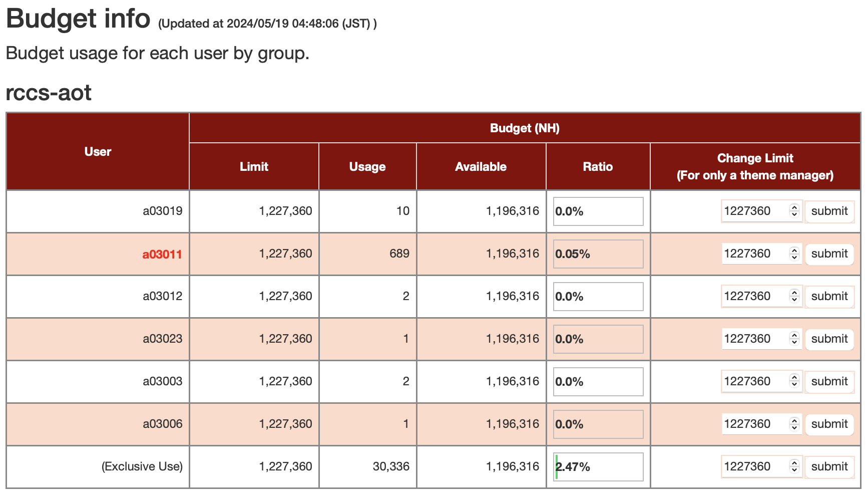Click the Change Limit column header
This screenshot has width=868, height=496.
tap(755, 167)
